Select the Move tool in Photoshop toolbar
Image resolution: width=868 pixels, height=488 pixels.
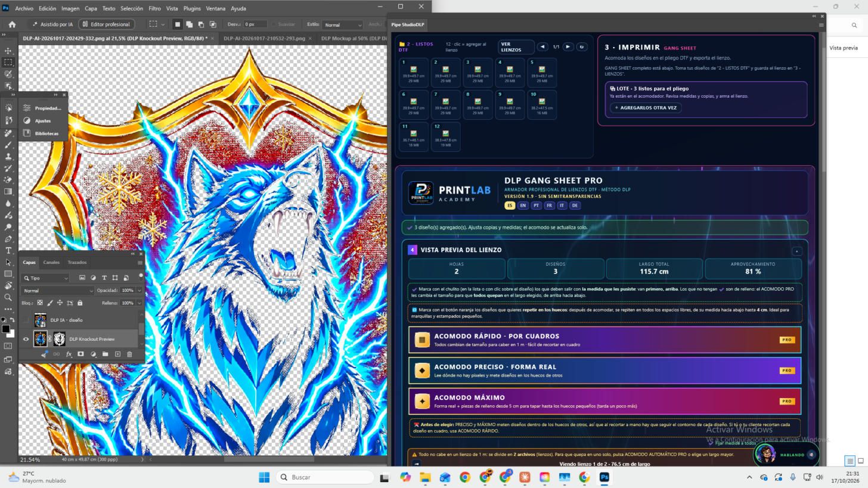[x=8, y=51]
